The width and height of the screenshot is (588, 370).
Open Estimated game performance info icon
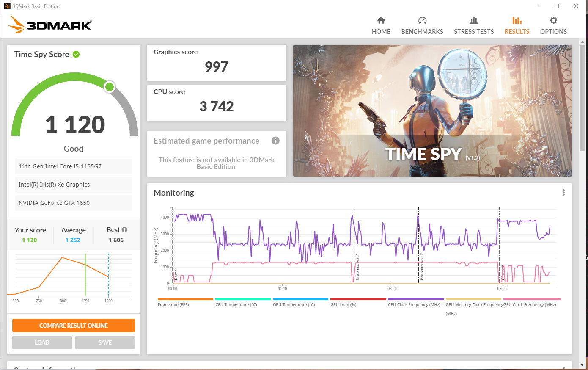click(x=275, y=141)
